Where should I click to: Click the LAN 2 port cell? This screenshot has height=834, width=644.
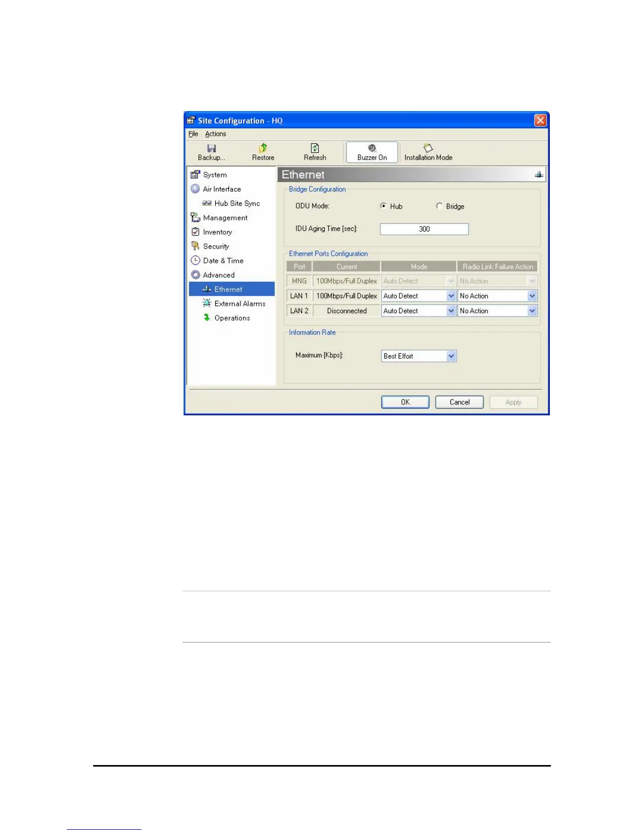click(x=299, y=311)
